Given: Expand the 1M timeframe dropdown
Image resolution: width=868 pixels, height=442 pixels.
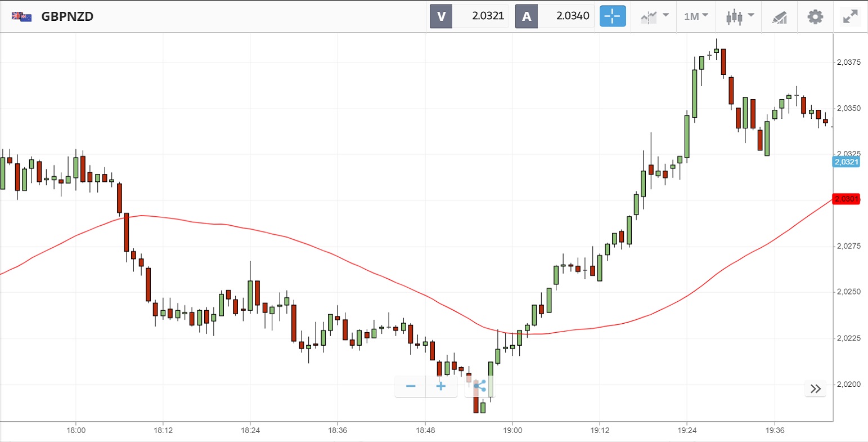Looking at the screenshot, I should (x=696, y=16).
